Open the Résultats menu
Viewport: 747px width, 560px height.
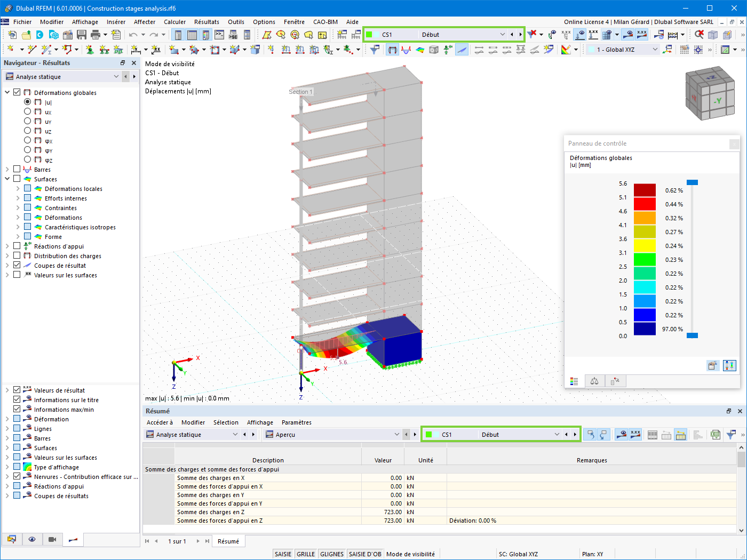(x=206, y=22)
